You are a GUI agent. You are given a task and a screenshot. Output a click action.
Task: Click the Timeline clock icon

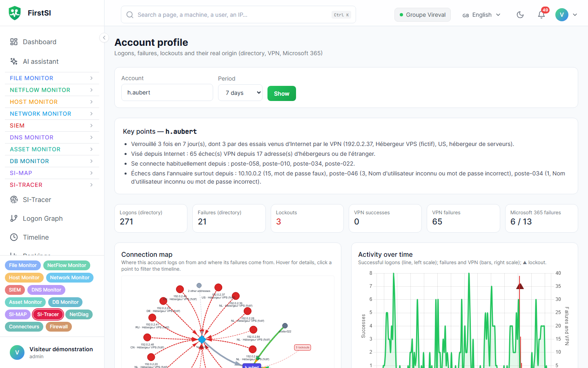14,237
